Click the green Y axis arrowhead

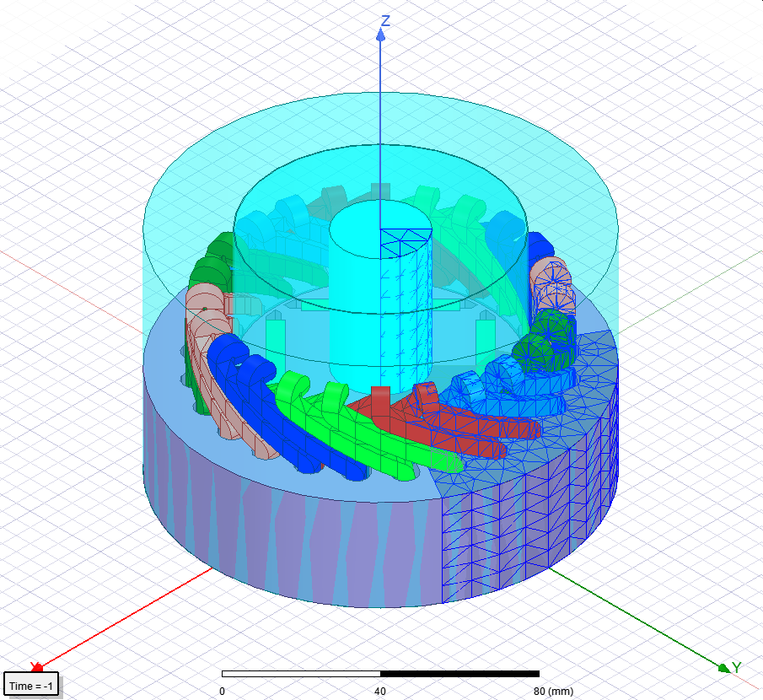point(723,668)
